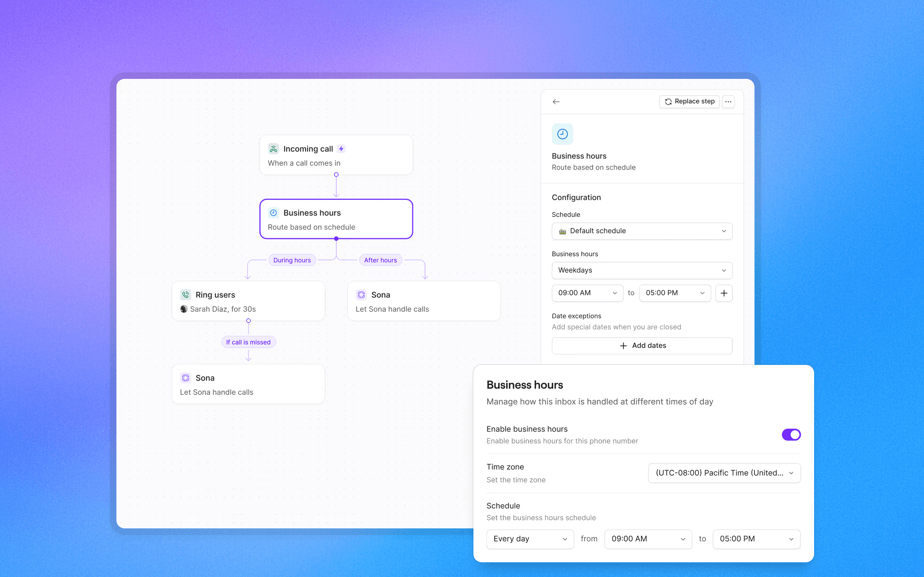Open the 09:00 AM start time in Configuration
This screenshot has height=577, width=924.
pos(587,293)
